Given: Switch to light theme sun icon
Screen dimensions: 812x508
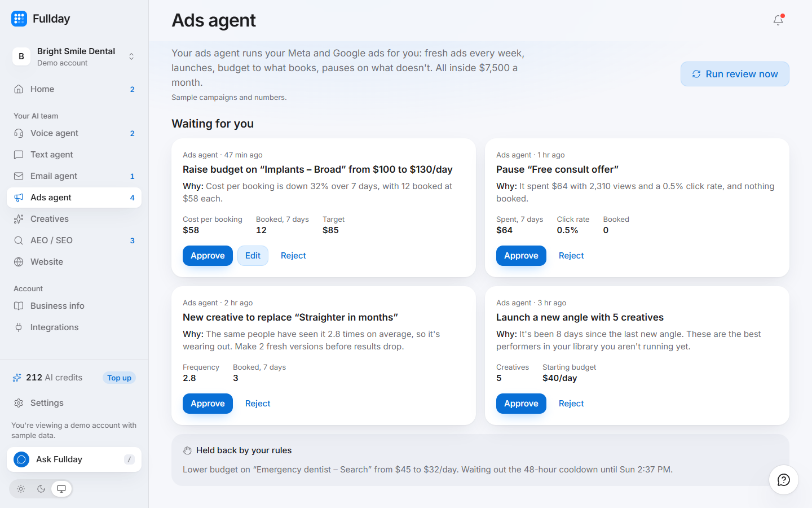Looking at the screenshot, I should tap(21, 489).
